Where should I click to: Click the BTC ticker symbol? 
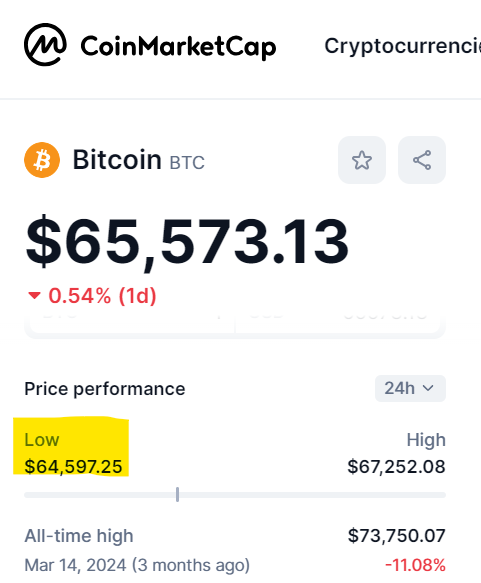click(187, 162)
